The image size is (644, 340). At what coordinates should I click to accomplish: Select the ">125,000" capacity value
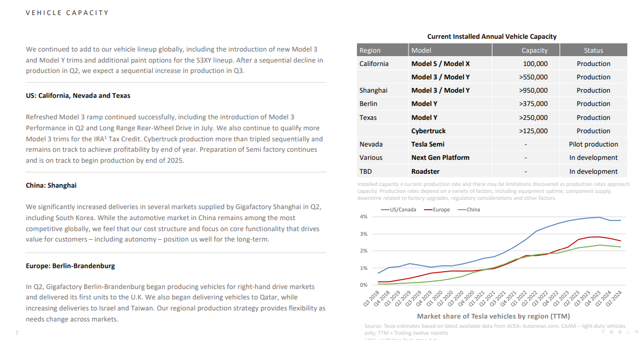533,131
